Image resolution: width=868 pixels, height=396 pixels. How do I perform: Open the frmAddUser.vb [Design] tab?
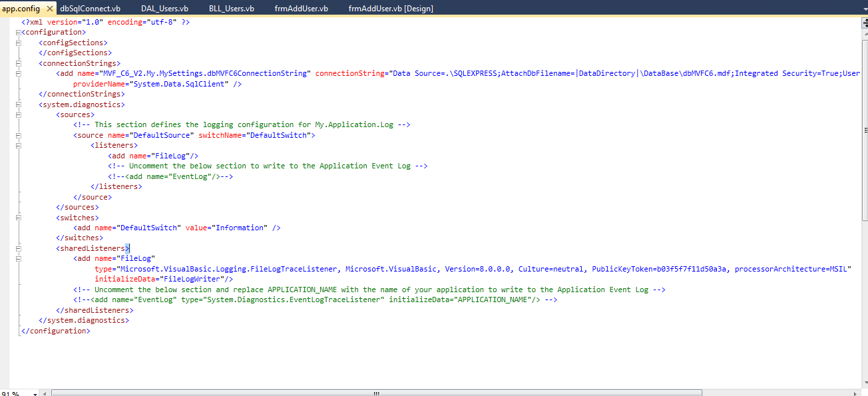(x=390, y=9)
